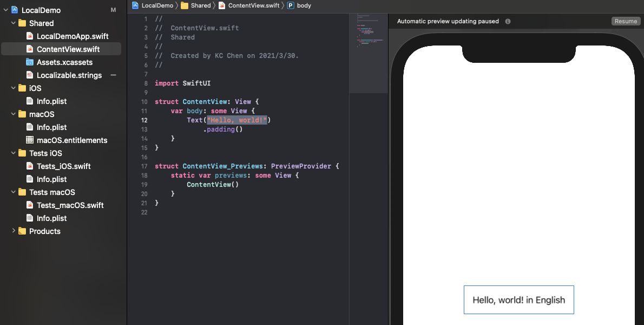644x325 pixels.
Task: Select ContentView.swift in the navigator
Action: pos(68,49)
